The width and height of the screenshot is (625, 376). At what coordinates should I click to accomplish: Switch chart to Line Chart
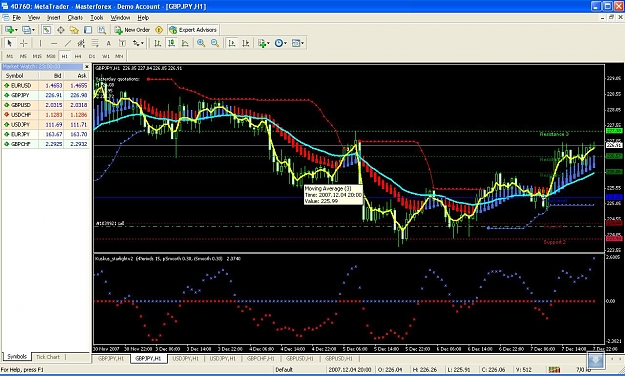pos(185,43)
